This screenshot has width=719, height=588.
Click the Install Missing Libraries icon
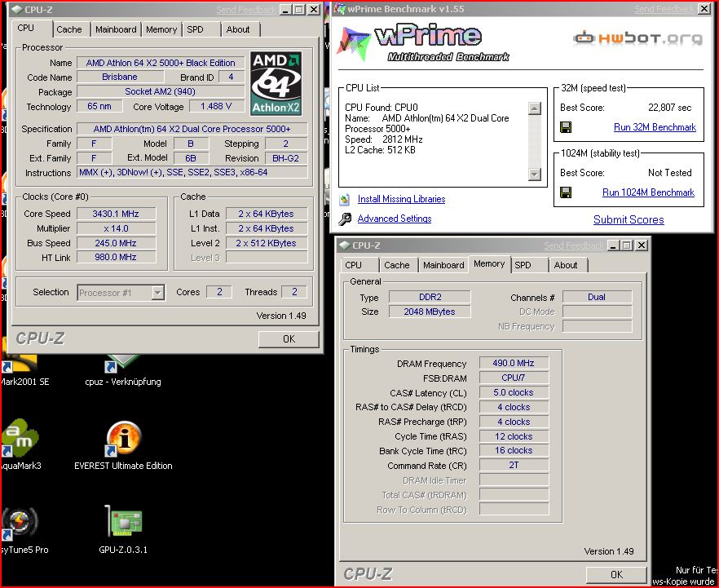pos(345,199)
